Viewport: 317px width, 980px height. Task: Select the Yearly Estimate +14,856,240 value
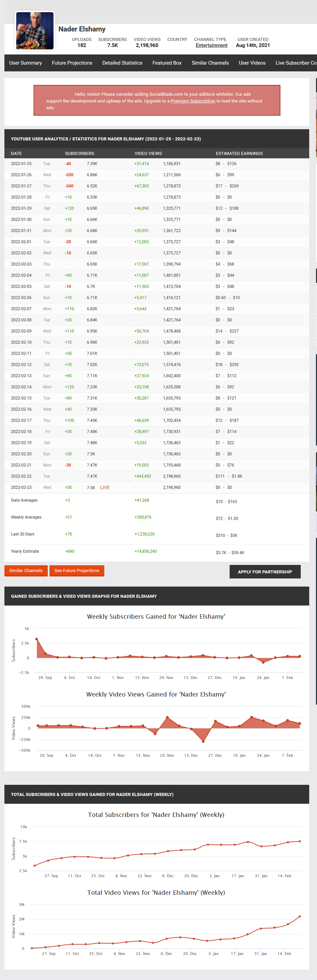(146, 551)
